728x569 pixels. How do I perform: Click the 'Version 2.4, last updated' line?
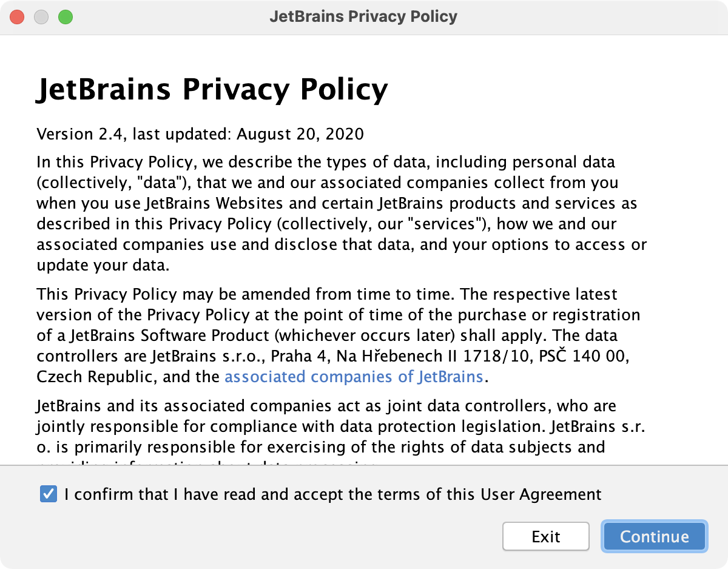(x=200, y=133)
